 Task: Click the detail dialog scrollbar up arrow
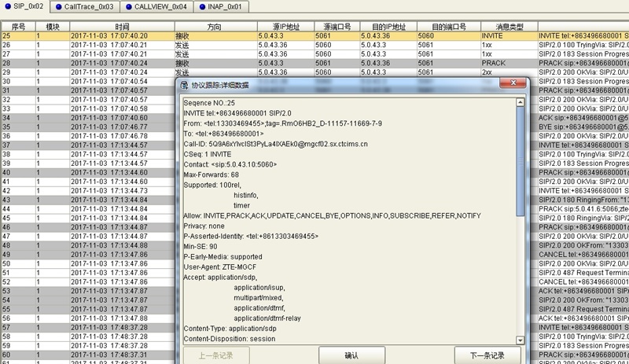520,102
